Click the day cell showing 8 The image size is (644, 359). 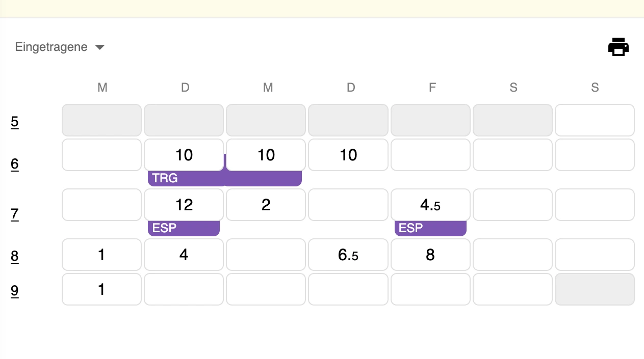pyautogui.click(x=430, y=255)
